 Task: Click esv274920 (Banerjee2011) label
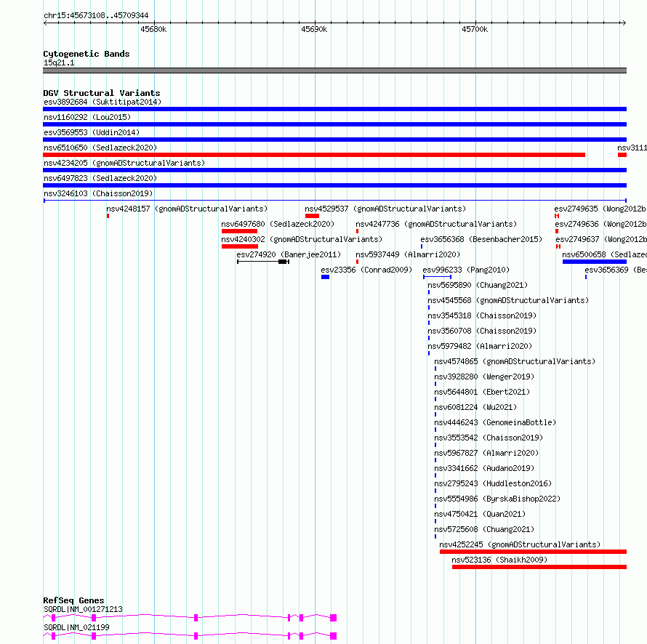click(289, 254)
